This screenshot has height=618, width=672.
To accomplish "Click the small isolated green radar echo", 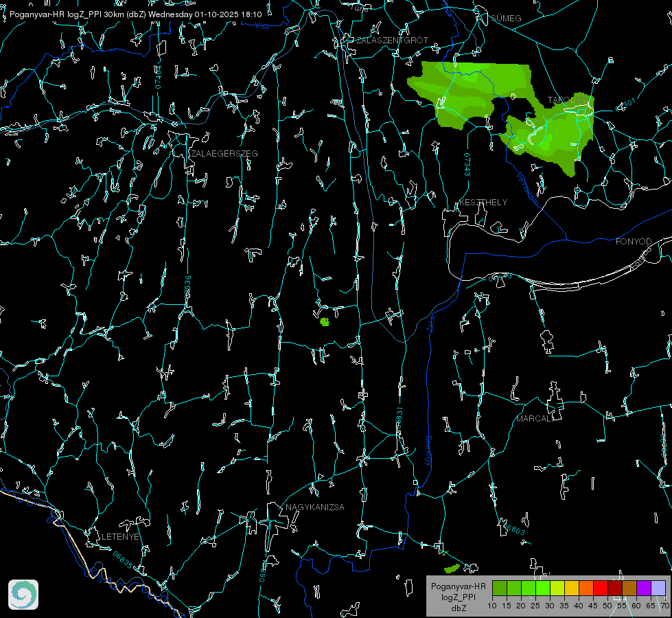I will (325, 321).
